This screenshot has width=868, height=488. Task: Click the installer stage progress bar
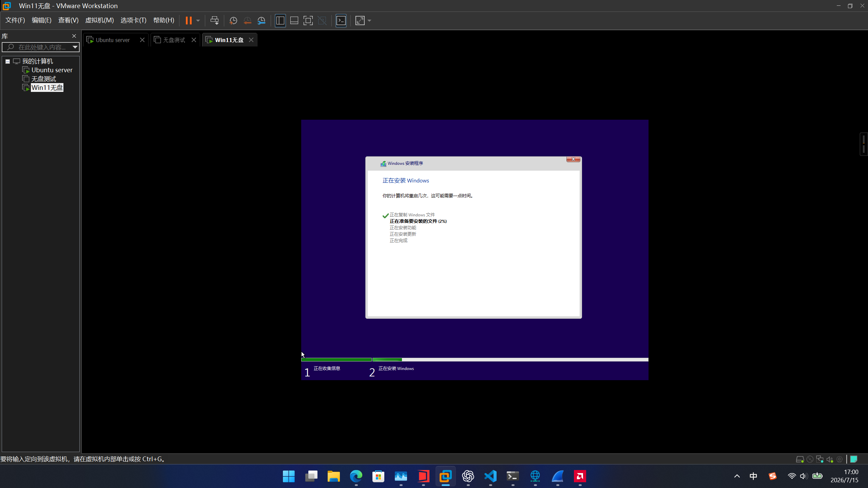(475, 359)
